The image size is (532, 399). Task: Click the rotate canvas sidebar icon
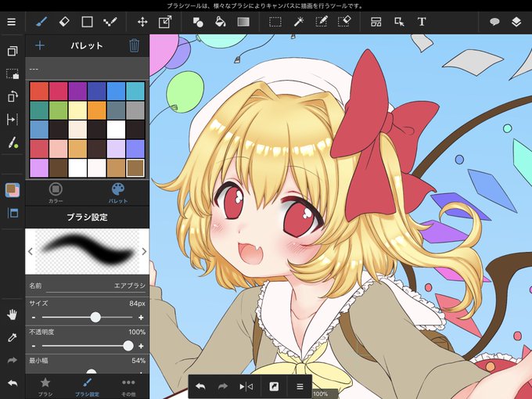click(x=13, y=96)
